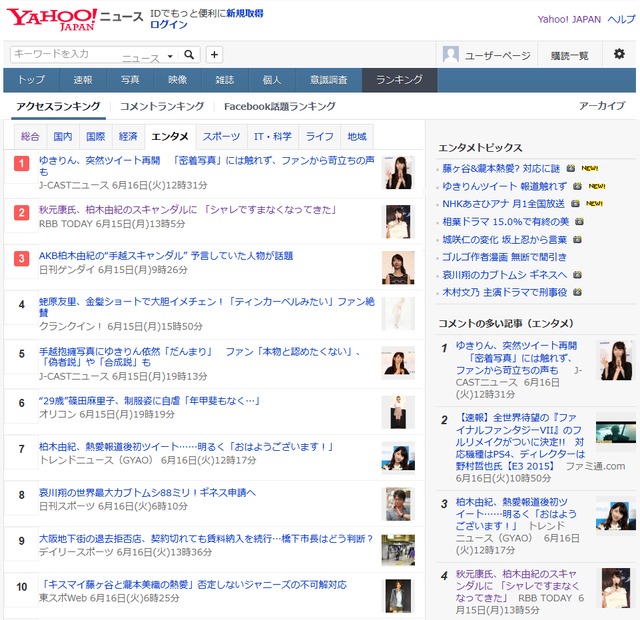Click camera icon beside 相葉ドラマ topic

pos(579,222)
